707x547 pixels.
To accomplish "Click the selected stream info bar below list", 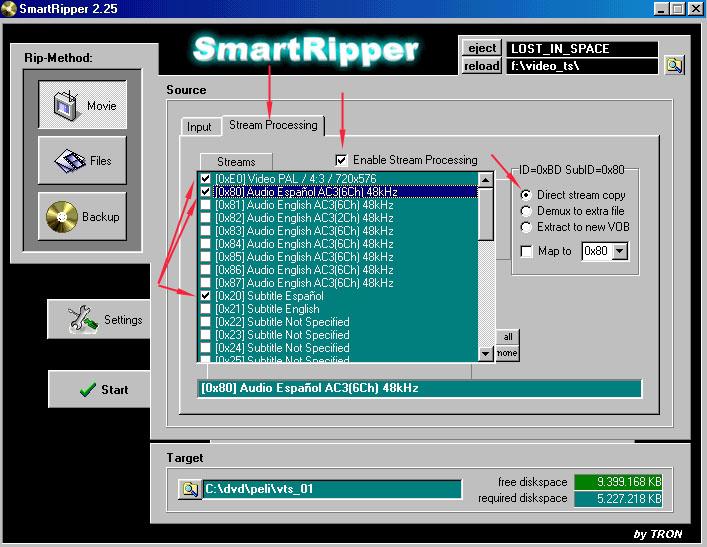I will click(419, 388).
